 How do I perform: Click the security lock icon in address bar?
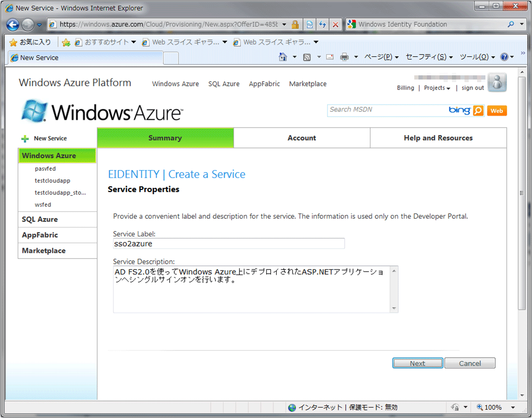coord(295,25)
